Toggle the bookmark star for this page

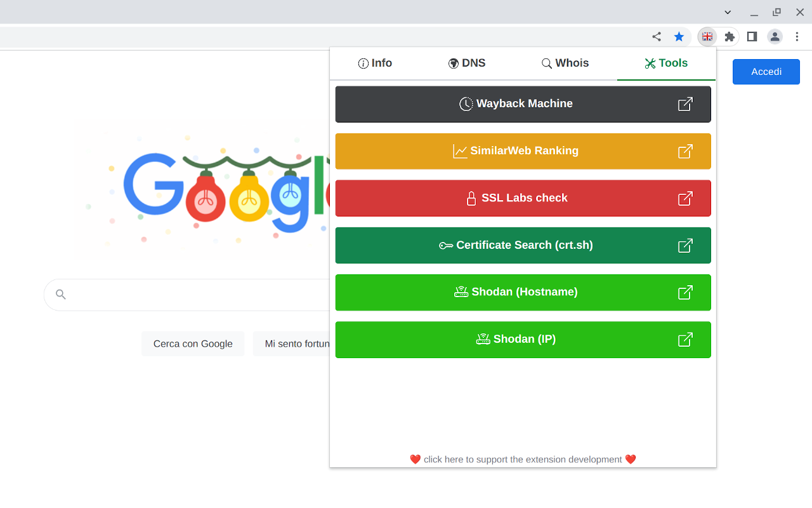point(679,37)
